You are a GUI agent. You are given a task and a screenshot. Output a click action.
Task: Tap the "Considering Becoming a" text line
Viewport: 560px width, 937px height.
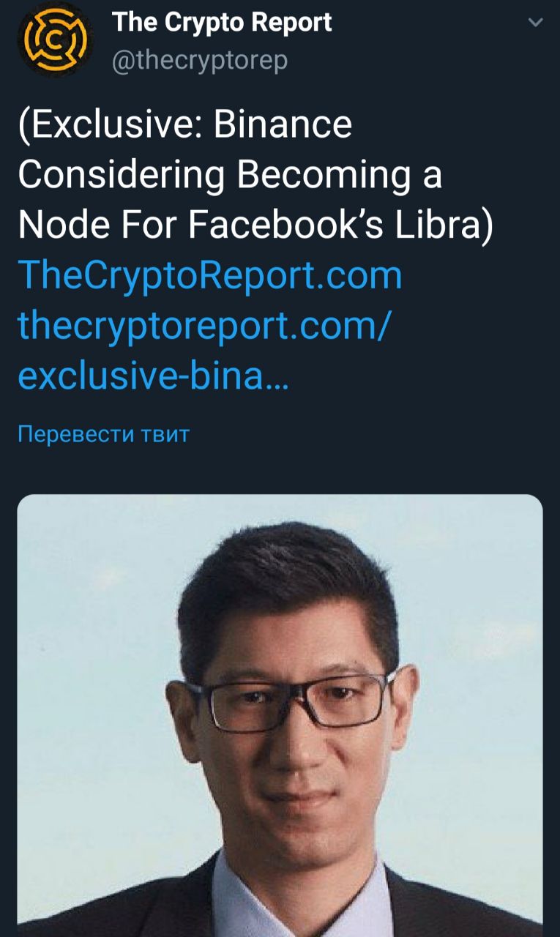pyautogui.click(x=230, y=176)
